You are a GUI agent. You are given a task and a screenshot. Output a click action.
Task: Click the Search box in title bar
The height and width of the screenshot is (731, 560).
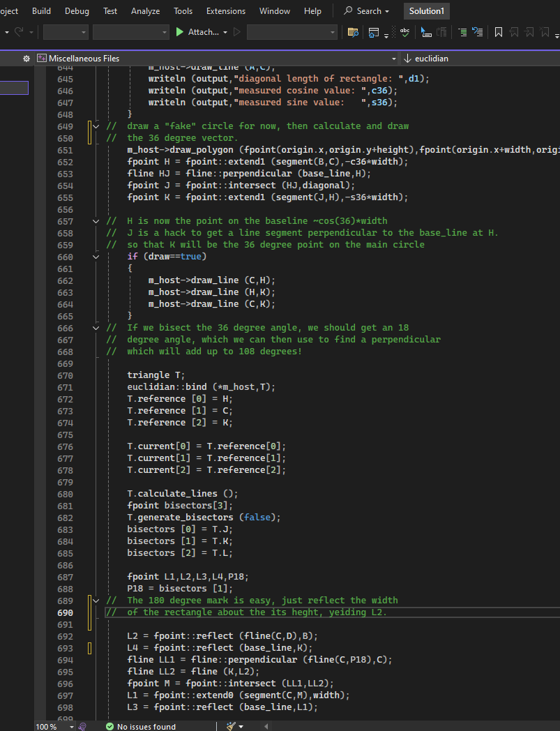coord(366,11)
